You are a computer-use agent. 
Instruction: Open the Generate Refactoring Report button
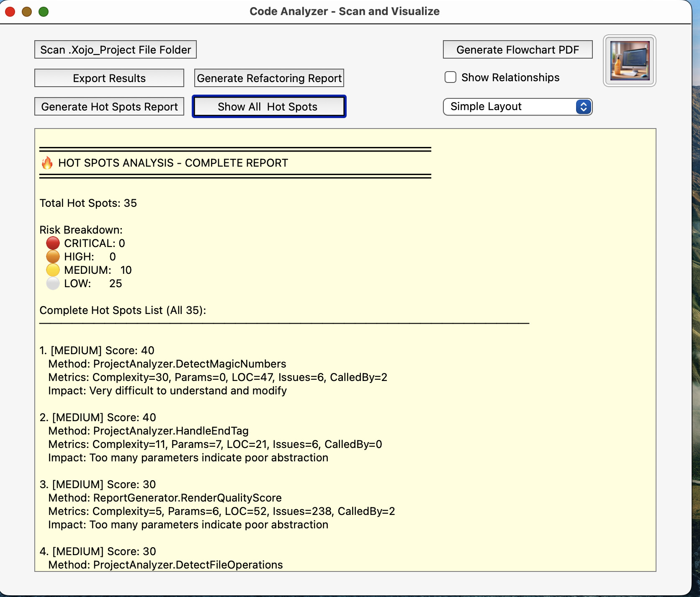click(x=269, y=78)
